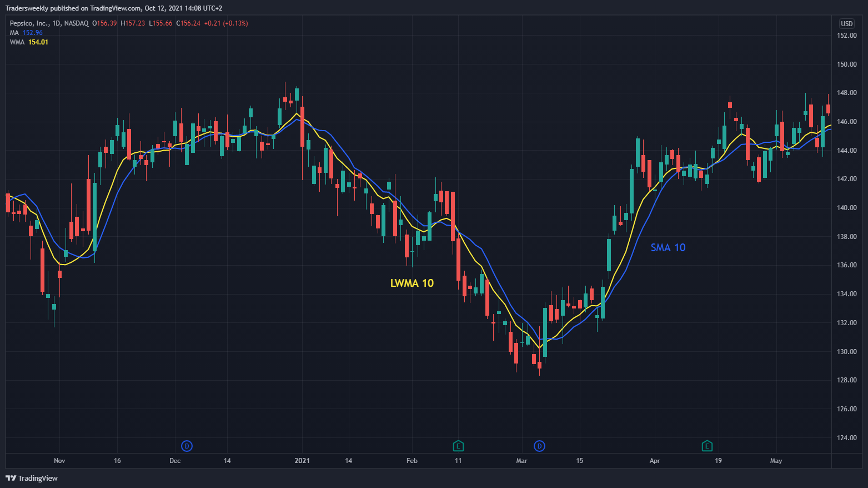The image size is (868, 488).
Task: Click the open price O156.39 value
Action: [x=104, y=23]
